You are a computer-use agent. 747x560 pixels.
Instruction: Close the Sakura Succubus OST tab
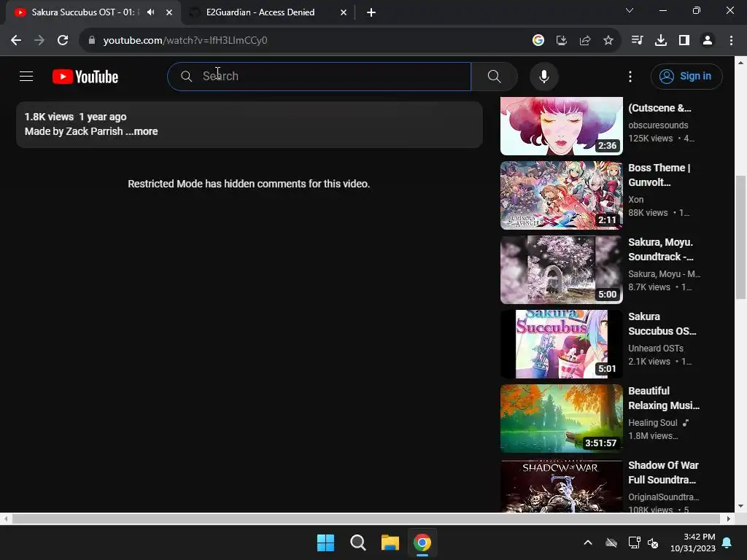pyautogui.click(x=169, y=12)
